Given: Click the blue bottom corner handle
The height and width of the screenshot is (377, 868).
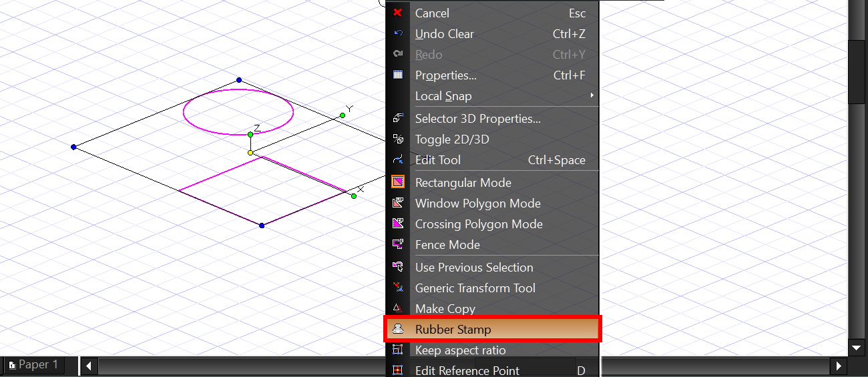Looking at the screenshot, I should coord(262,226).
